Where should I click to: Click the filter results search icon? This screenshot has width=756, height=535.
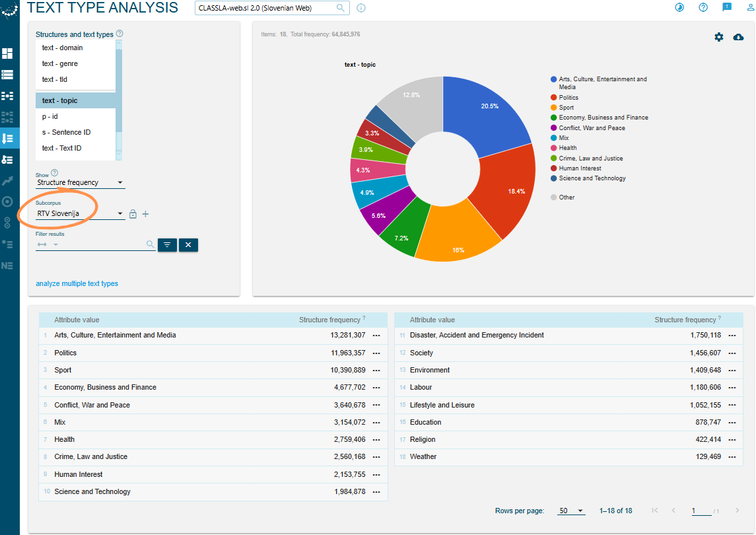[x=151, y=244]
